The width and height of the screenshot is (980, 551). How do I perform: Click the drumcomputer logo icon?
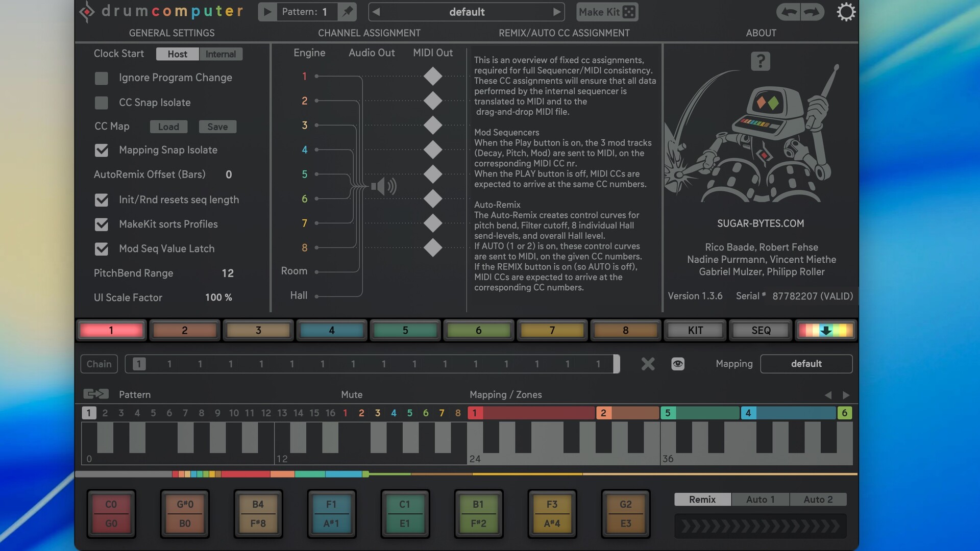tap(87, 11)
